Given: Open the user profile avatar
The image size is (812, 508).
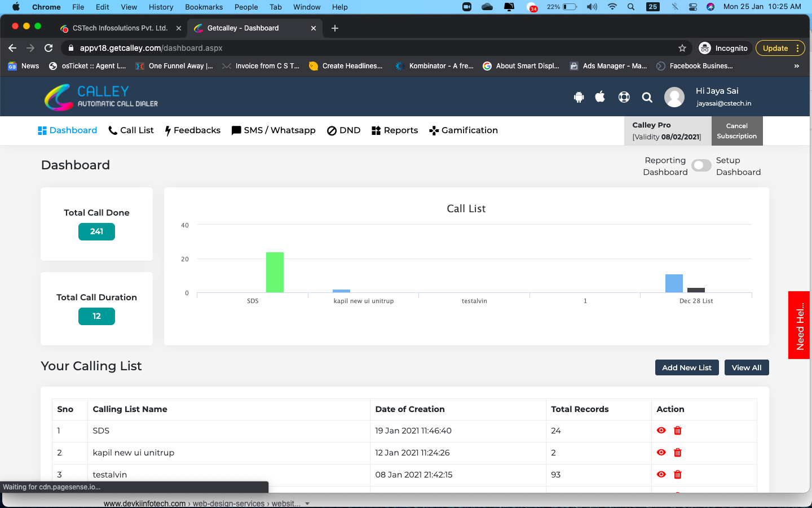Looking at the screenshot, I should coord(674,97).
